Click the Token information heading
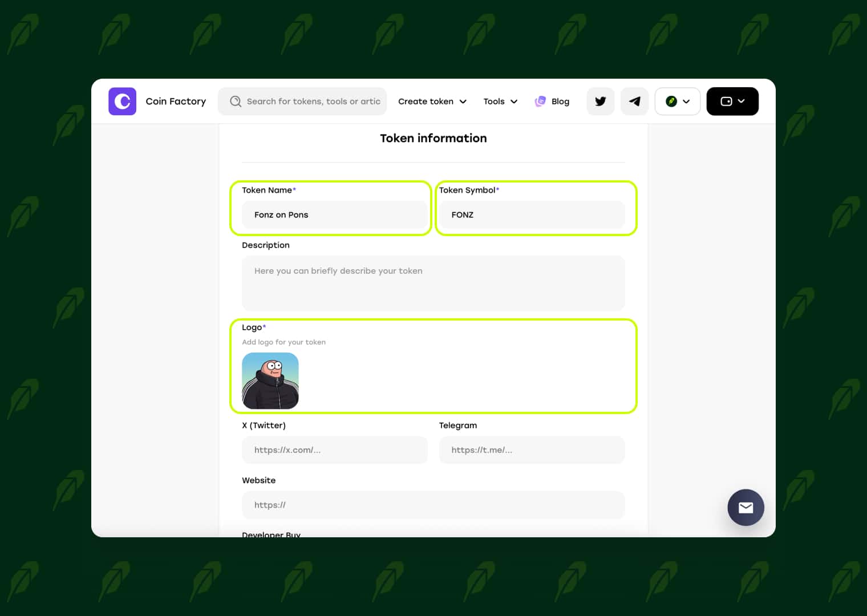This screenshot has height=616, width=867. click(x=433, y=138)
